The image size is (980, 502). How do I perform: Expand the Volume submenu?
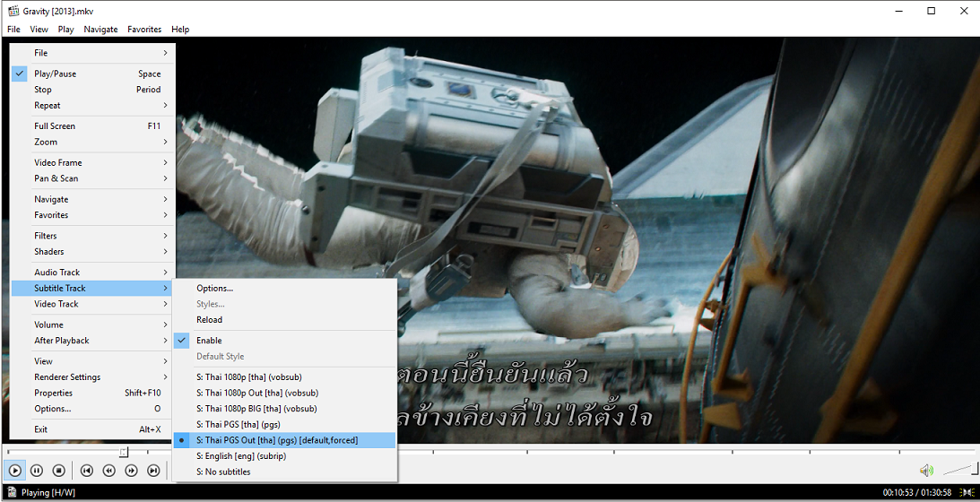[92, 325]
